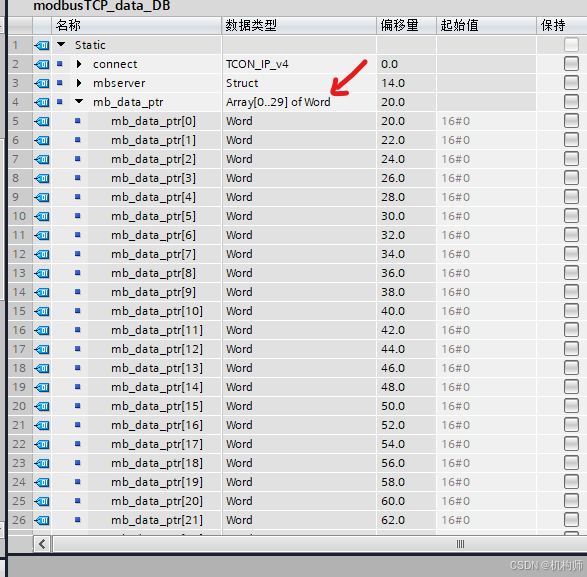The width and height of the screenshot is (587, 577).
Task: Select start value 16#0 of mb_data_ptr[0]
Action: click(486, 121)
